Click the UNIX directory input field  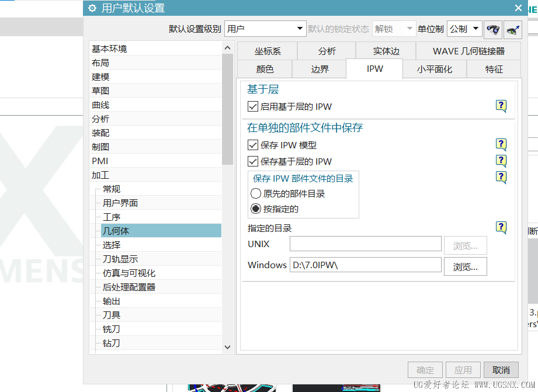(x=366, y=244)
